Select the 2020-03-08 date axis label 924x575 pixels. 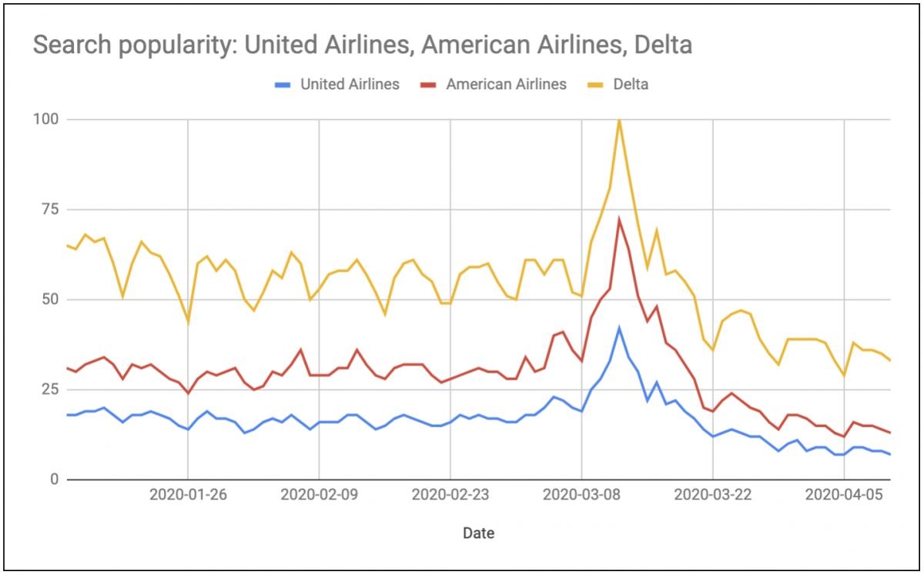pyautogui.click(x=582, y=495)
